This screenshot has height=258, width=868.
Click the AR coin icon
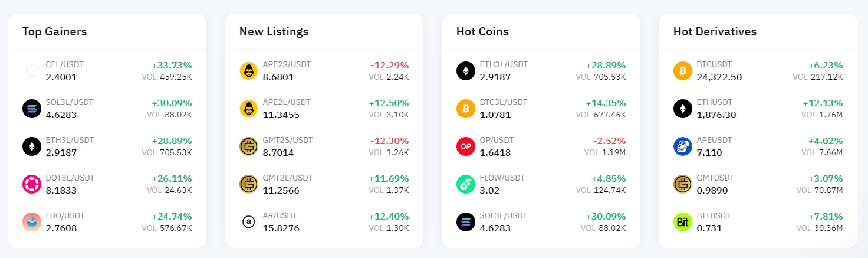tap(249, 222)
